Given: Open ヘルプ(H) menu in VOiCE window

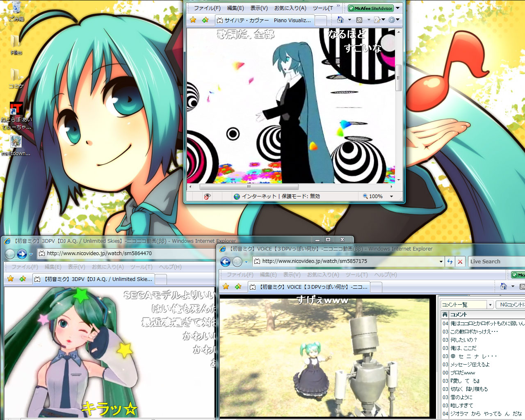Looking at the screenshot, I should (386, 275).
